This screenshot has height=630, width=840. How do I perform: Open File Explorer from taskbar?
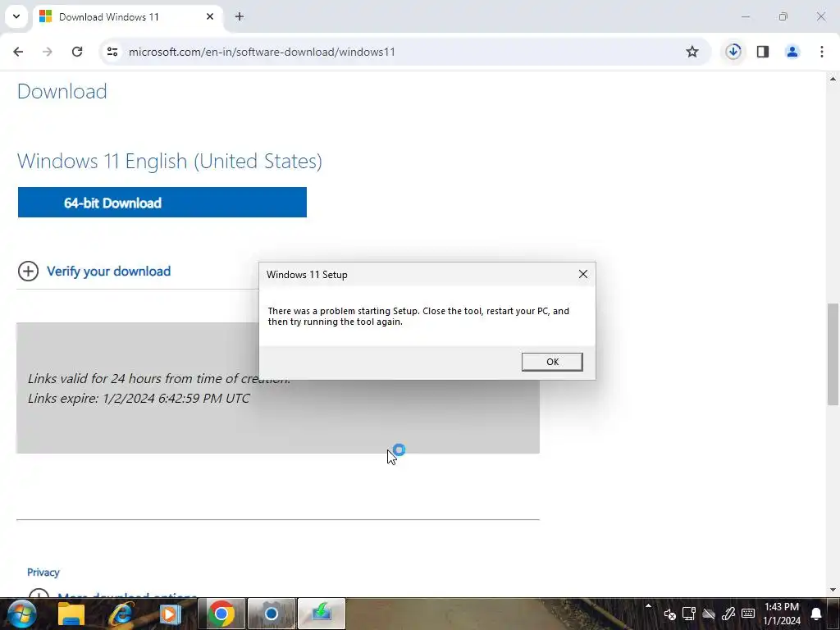(71, 614)
